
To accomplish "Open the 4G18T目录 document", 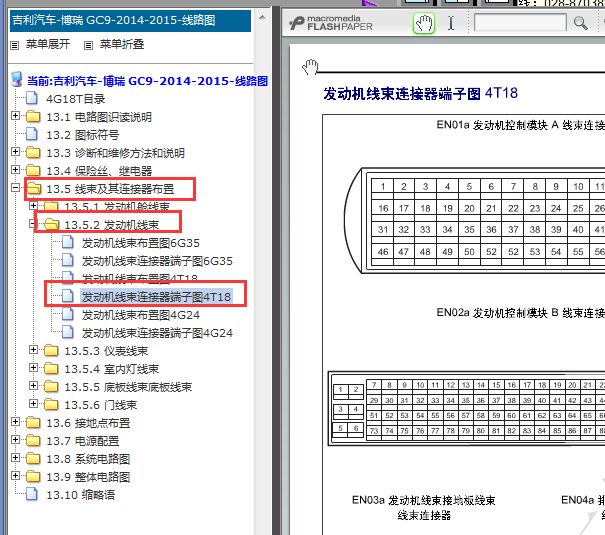I will [x=76, y=99].
